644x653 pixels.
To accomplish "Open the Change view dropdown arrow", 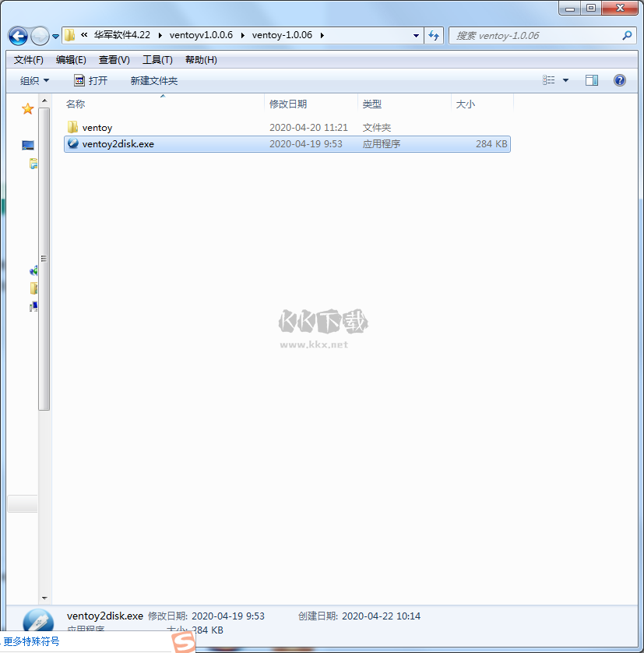I will [567, 79].
